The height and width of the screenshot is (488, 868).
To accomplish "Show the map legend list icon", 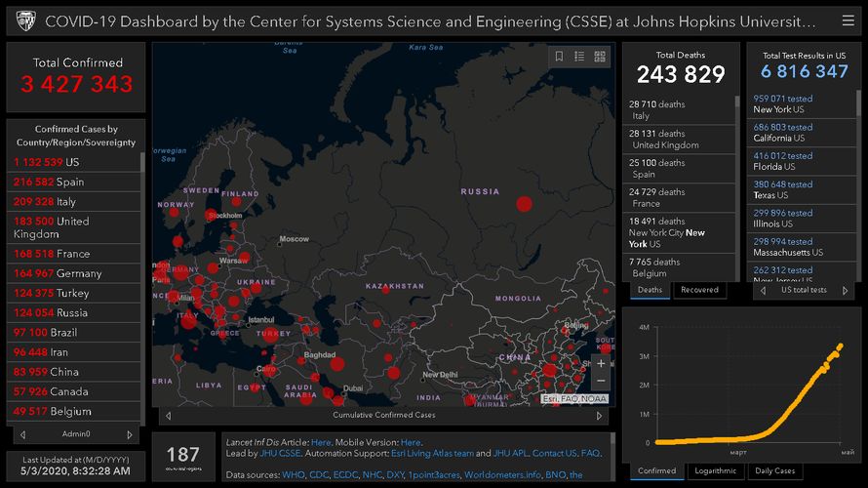I will (x=579, y=57).
